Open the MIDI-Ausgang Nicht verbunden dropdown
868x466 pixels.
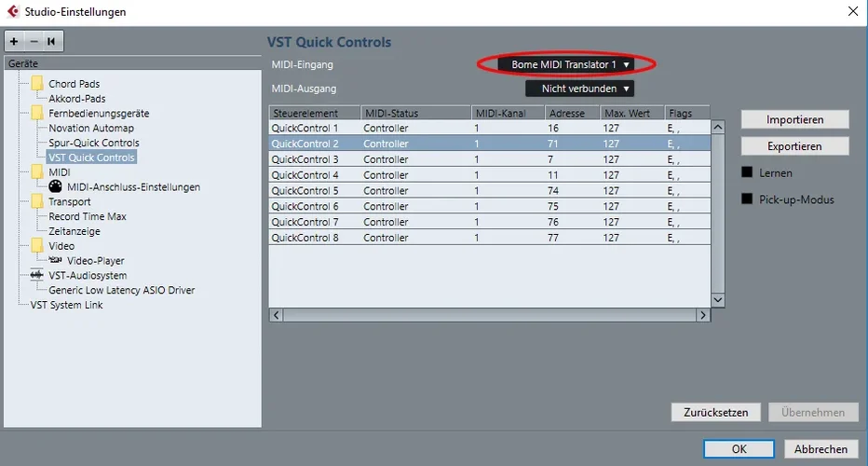pos(579,89)
